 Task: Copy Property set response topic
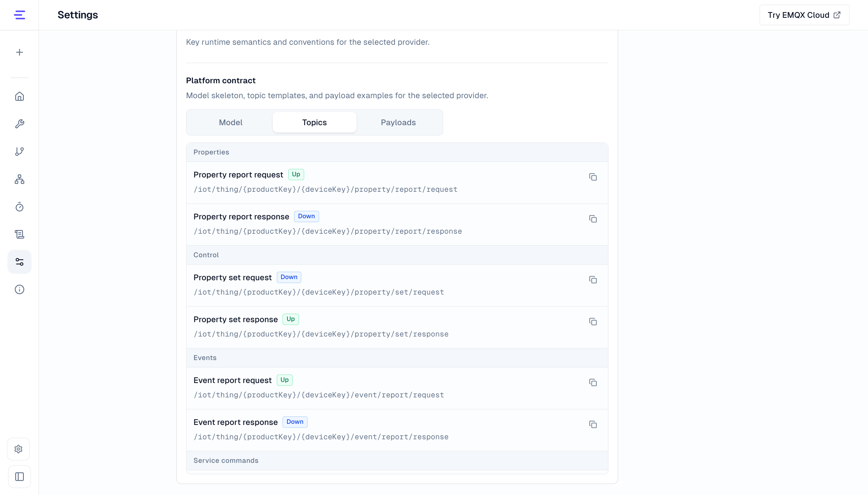coord(593,321)
